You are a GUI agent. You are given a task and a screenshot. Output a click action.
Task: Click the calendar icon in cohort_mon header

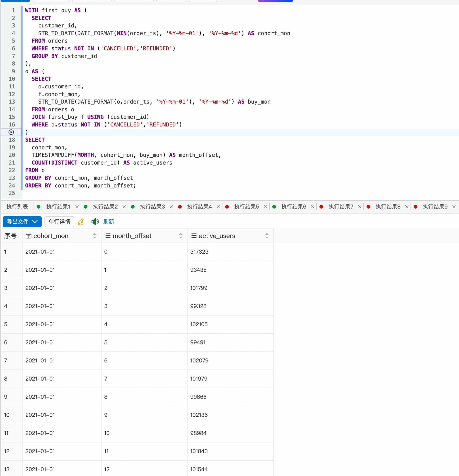click(x=28, y=236)
